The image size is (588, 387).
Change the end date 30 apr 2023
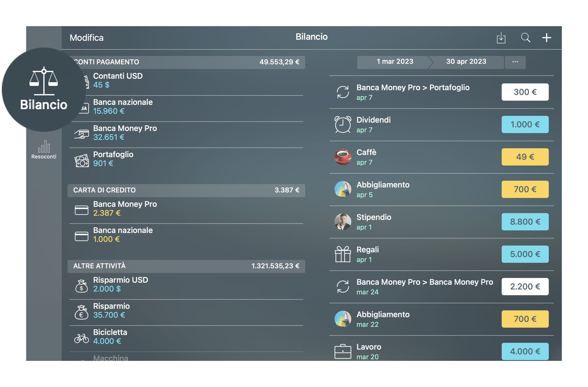pyautogui.click(x=466, y=62)
